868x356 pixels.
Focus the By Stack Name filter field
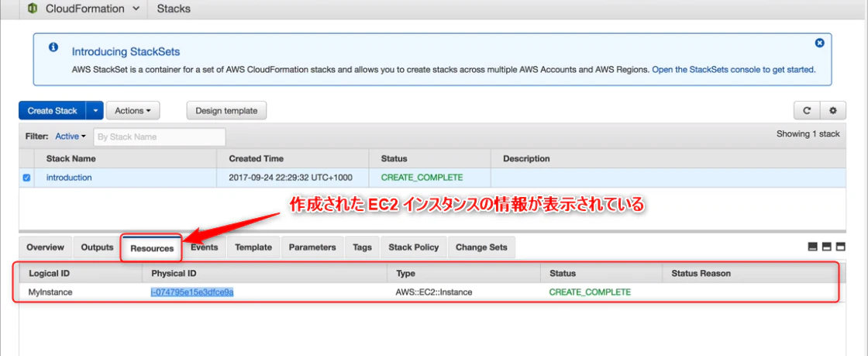160,137
